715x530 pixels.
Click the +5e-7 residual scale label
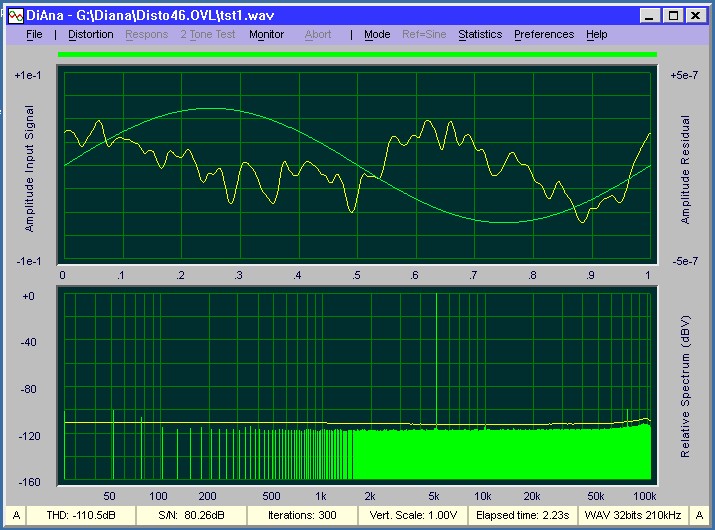coord(684,75)
